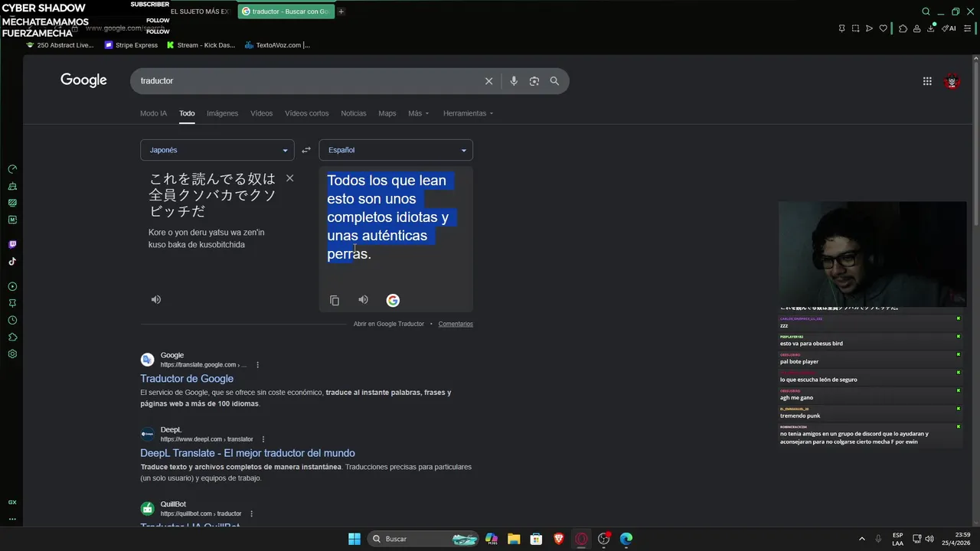Open options menu for the QuillBot result
Screen dimensions: 980x551
tap(251, 514)
